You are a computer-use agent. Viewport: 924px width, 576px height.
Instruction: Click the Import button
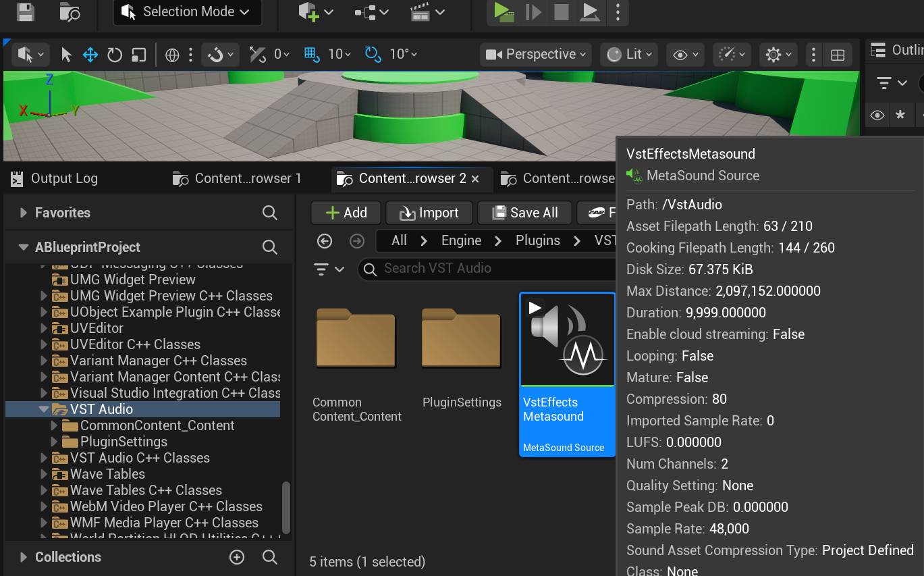coord(429,213)
